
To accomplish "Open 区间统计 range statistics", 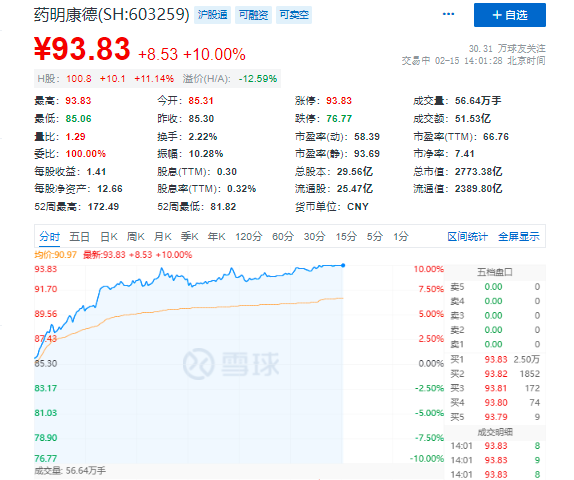I will coord(467,237).
